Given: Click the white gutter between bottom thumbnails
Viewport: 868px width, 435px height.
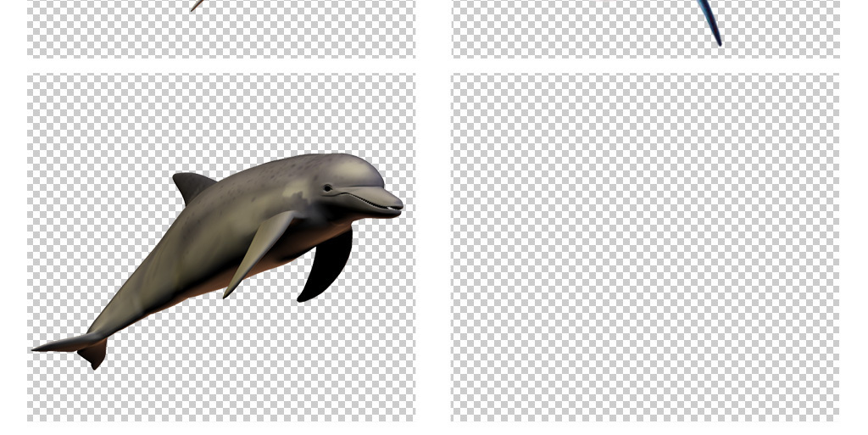Looking at the screenshot, I should tap(433, 247).
